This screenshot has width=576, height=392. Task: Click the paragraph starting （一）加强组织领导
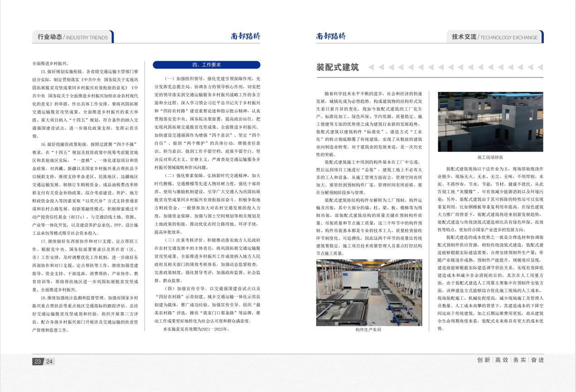[x=207, y=123]
